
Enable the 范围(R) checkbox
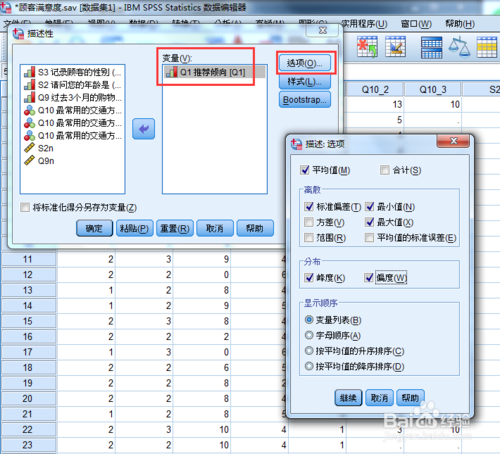[x=309, y=238]
